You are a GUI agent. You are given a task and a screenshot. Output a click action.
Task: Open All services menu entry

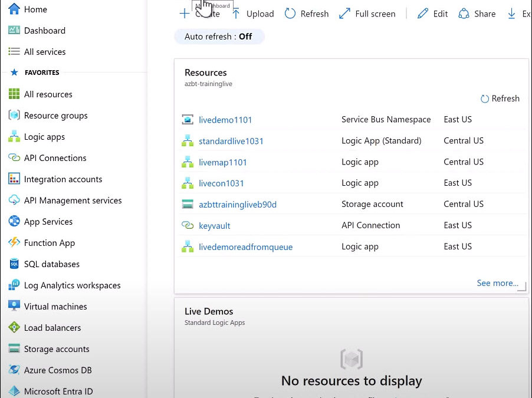[x=45, y=51]
